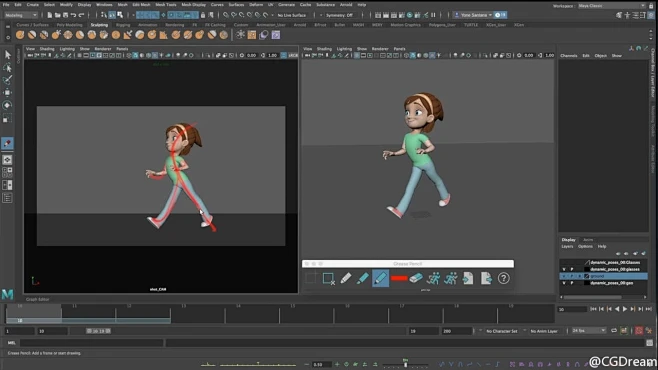Open the Windows menu
This screenshot has height=370, width=658.
104,5
